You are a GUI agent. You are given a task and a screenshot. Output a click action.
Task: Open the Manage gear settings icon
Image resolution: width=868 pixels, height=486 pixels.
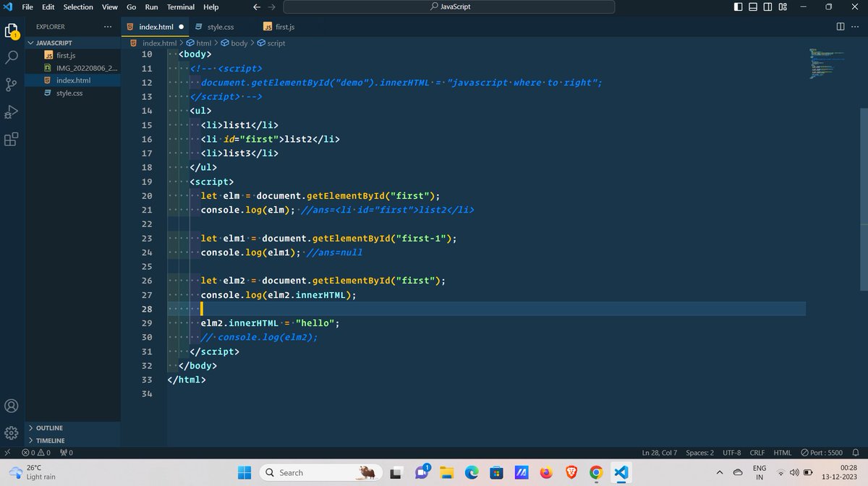pyautogui.click(x=12, y=432)
